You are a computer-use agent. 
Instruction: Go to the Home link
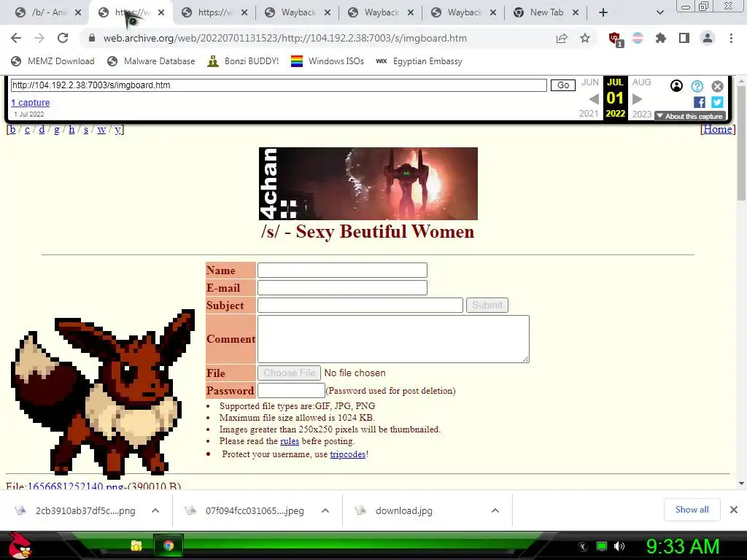(718, 129)
